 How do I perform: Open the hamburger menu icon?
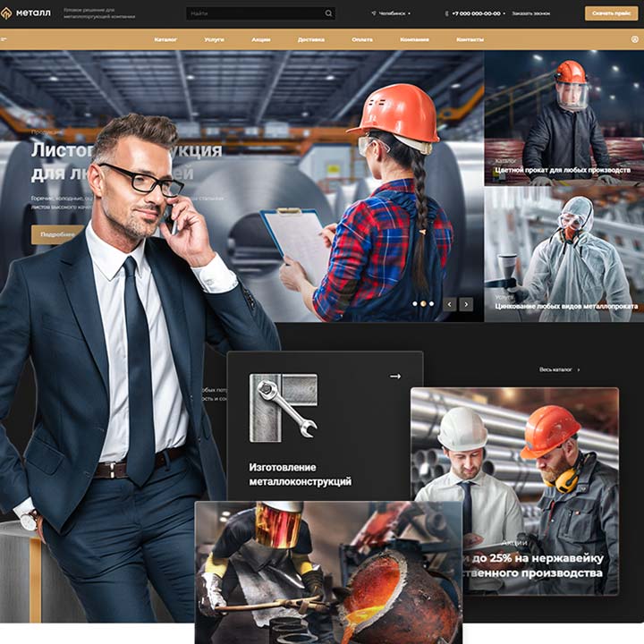(x=4, y=40)
